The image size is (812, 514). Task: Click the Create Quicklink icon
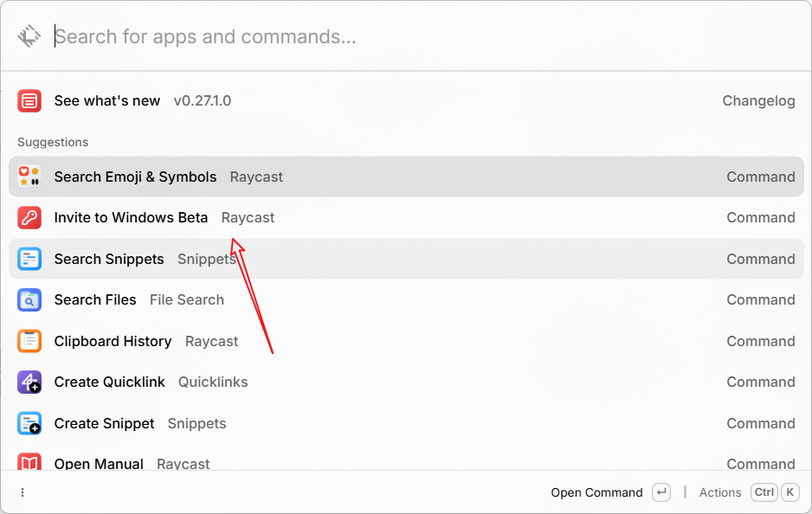click(x=29, y=382)
